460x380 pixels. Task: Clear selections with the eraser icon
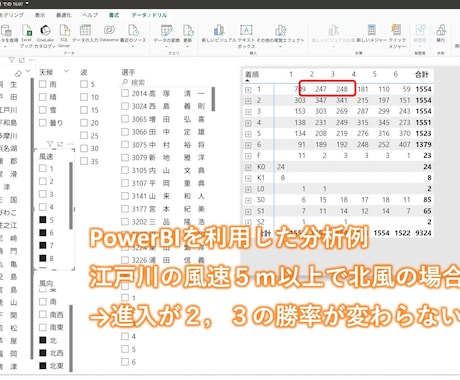click(x=18, y=73)
